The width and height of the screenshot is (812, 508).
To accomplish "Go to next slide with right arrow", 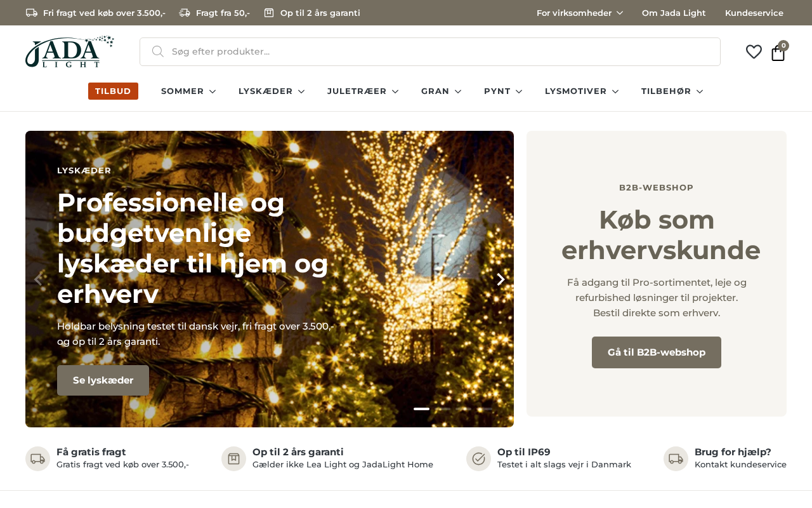I will [x=501, y=279].
